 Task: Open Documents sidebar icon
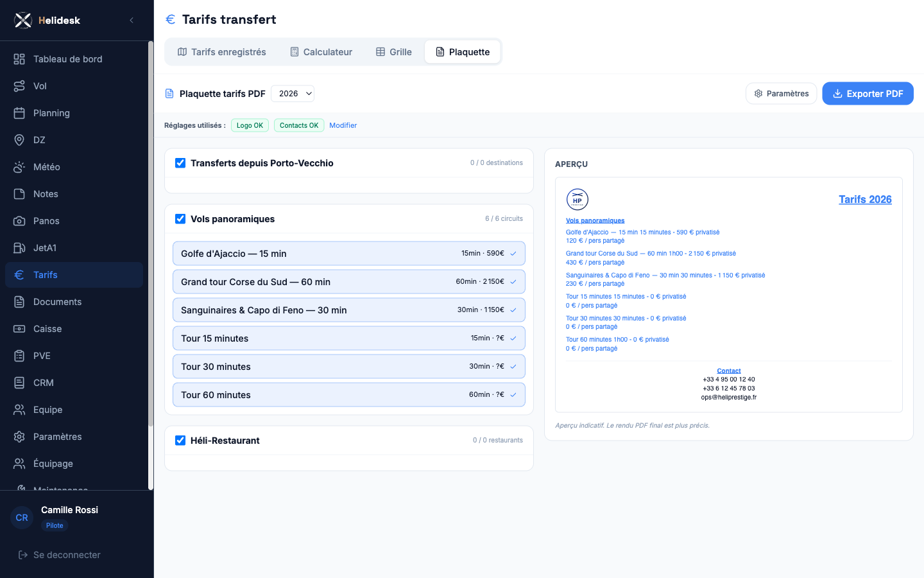(19, 302)
